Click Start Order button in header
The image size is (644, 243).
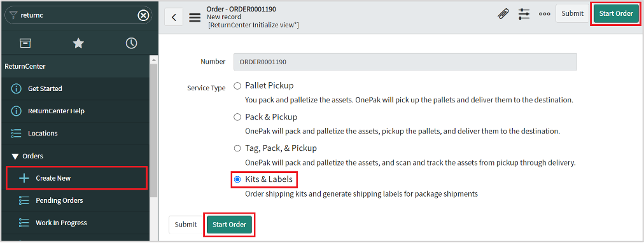pos(615,13)
